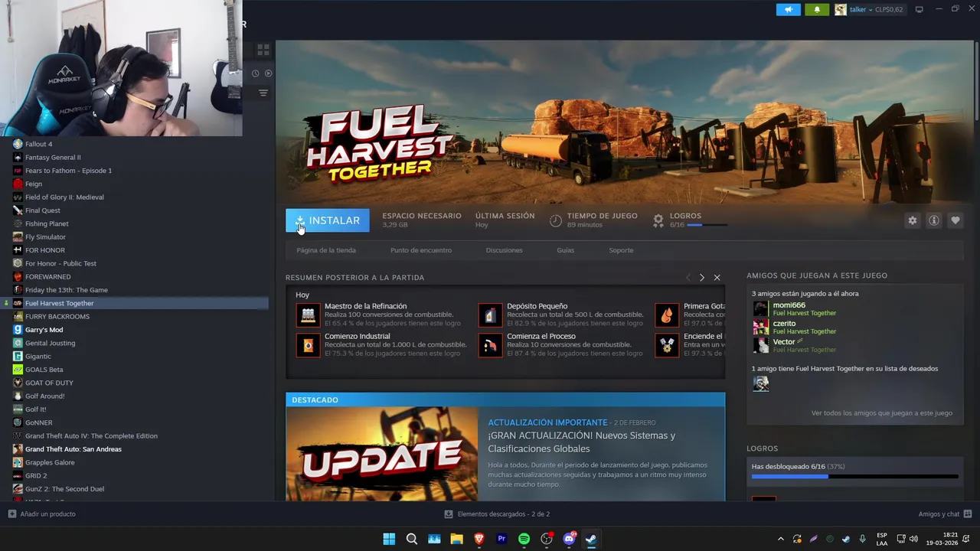Open Brave browser from the taskbar
The image size is (980, 551).
(x=479, y=539)
